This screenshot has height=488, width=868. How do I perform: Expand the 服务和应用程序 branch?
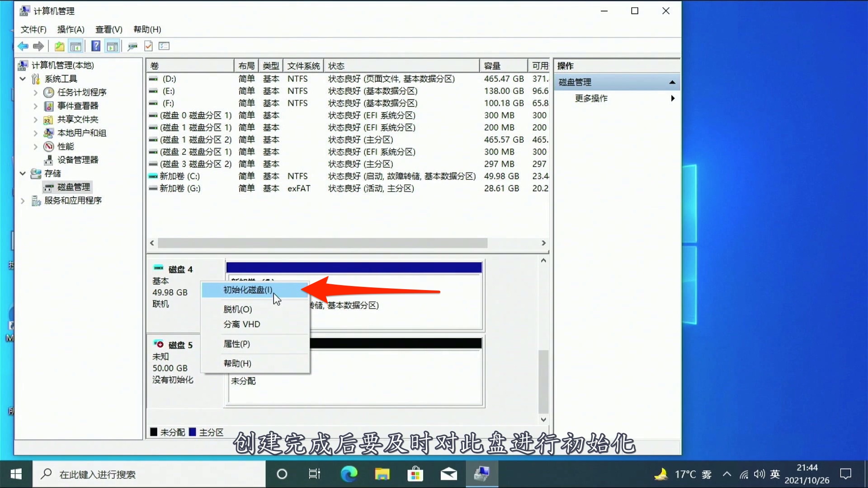(x=22, y=201)
